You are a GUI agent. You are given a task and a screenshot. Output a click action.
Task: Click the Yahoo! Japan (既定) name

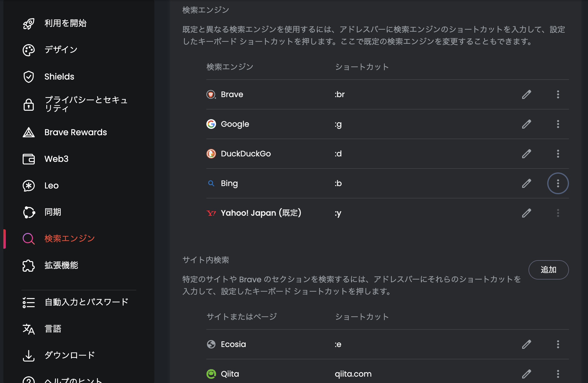[261, 213]
